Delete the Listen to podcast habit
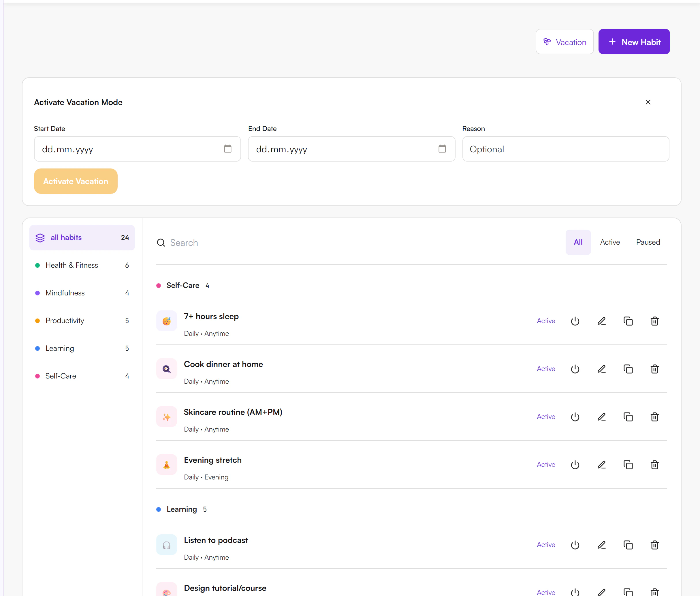The image size is (700, 596). click(x=654, y=545)
